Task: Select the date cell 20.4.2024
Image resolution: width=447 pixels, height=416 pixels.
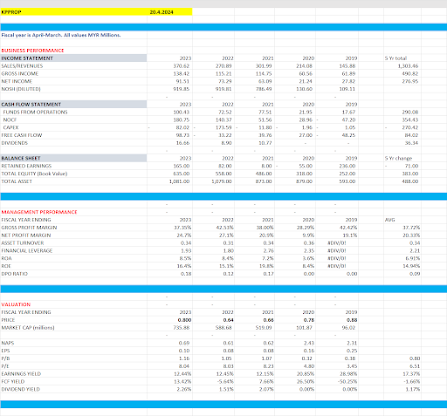Action: [x=162, y=12]
